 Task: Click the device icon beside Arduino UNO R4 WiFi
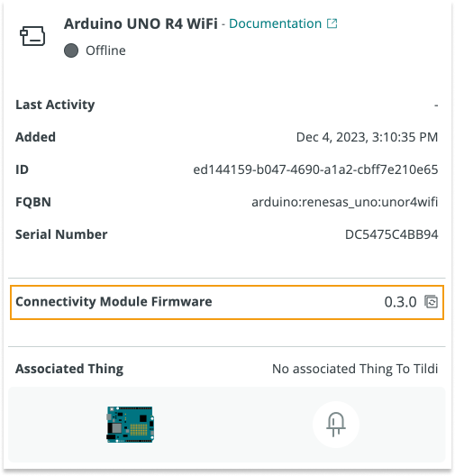tap(32, 36)
